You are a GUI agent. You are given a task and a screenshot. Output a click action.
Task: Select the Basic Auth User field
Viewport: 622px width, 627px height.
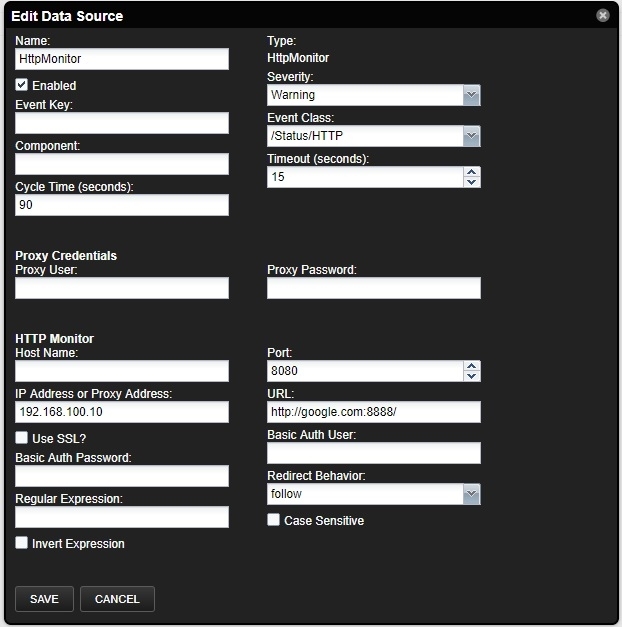point(374,453)
